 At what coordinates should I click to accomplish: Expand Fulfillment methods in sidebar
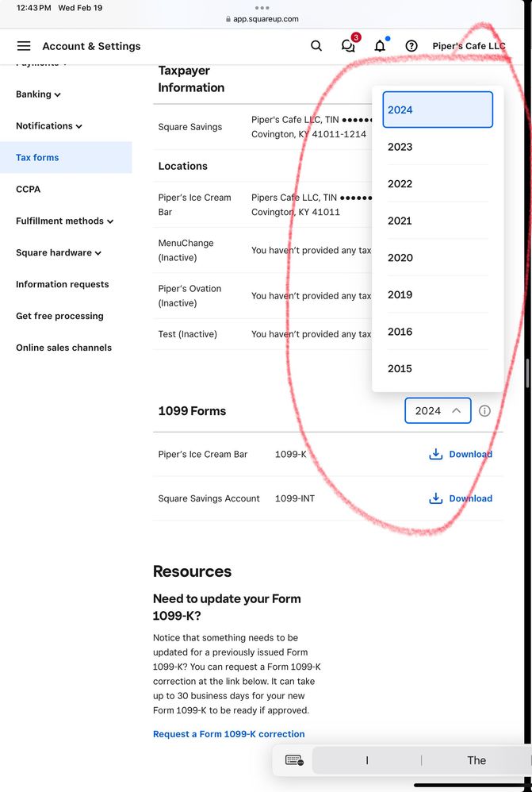(64, 221)
